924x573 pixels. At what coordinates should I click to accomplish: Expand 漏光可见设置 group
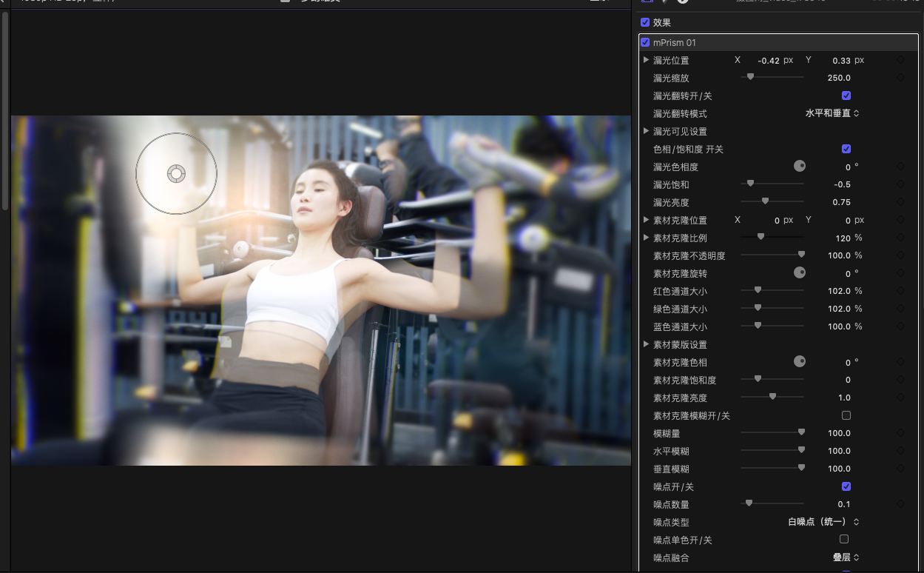click(647, 131)
